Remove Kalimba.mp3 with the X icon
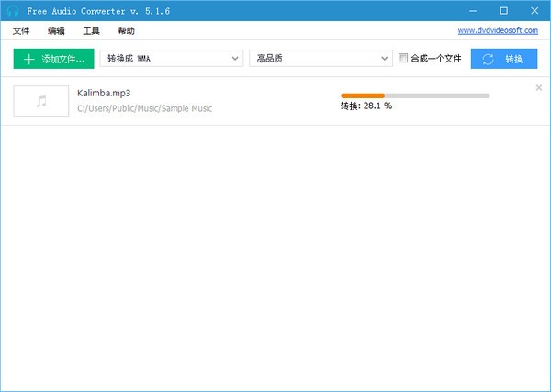Screen dimensions: 551x392 pyautogui.click(x=538, y=88)
